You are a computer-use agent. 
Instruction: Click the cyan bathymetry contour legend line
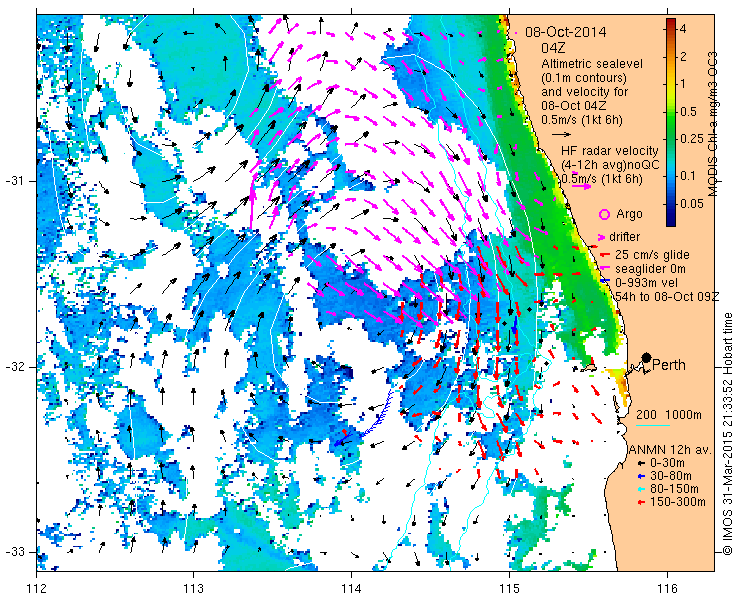[x=653, y=425]
